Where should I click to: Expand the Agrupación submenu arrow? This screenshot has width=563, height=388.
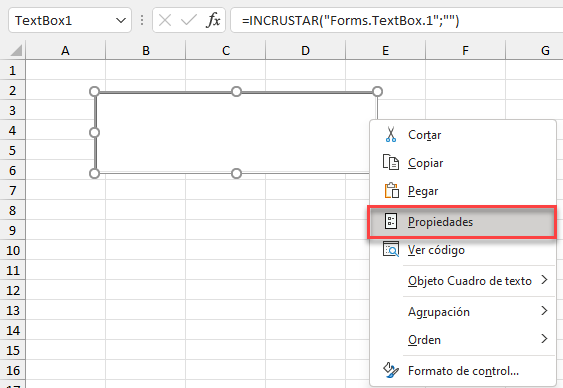[544, 311]
